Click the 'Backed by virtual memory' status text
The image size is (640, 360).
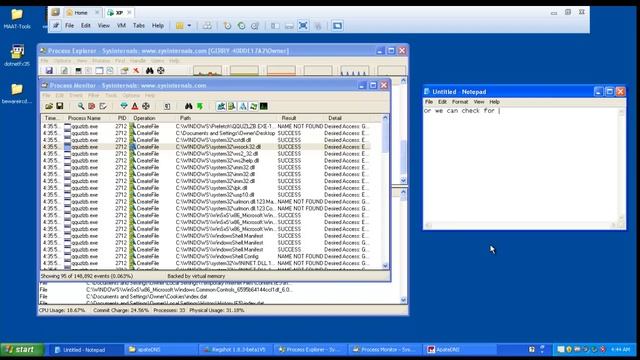pos(196,276)
